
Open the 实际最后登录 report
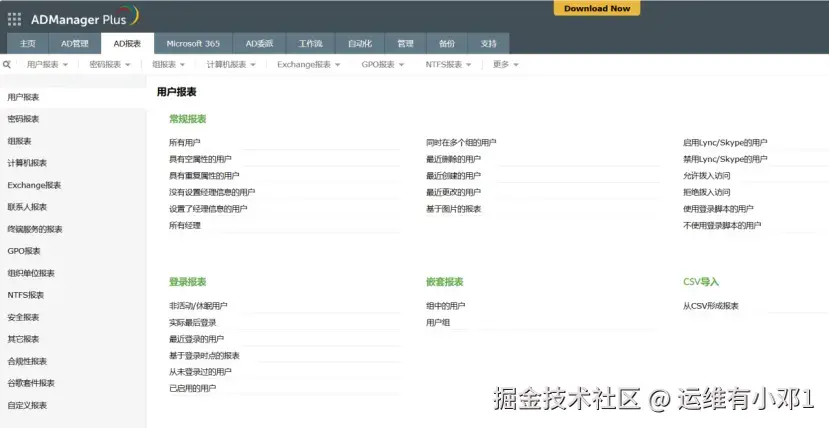[193, 322]
